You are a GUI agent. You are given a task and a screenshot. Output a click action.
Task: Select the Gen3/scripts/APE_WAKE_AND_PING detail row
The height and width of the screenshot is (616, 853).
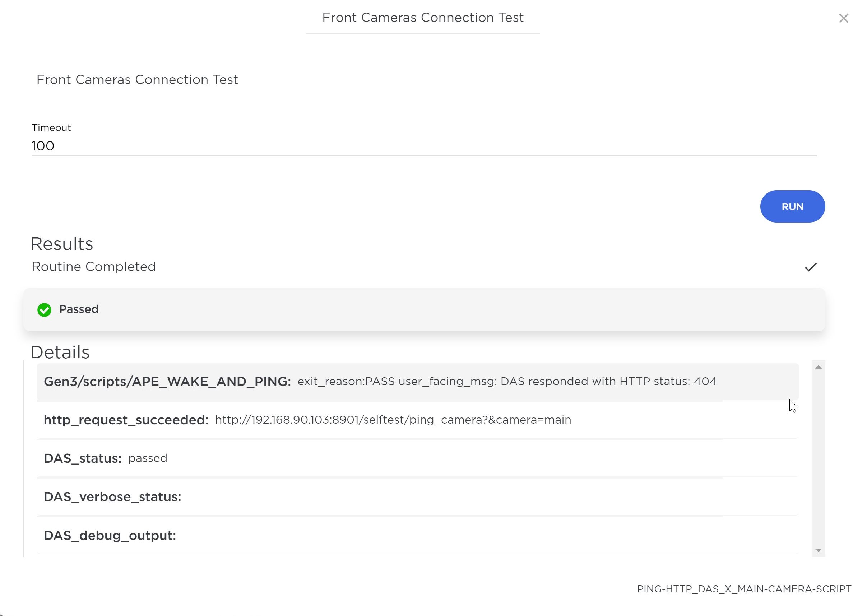click(417, 382)
